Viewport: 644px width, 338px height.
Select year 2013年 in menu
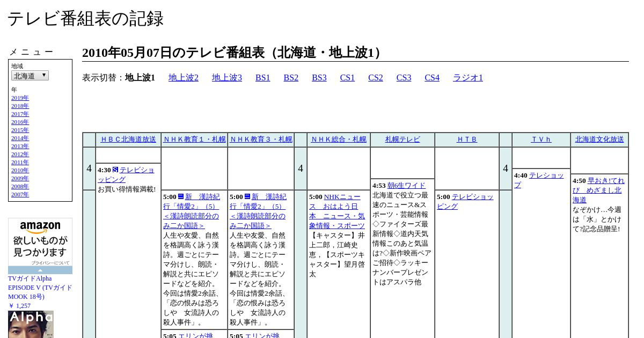20,146
